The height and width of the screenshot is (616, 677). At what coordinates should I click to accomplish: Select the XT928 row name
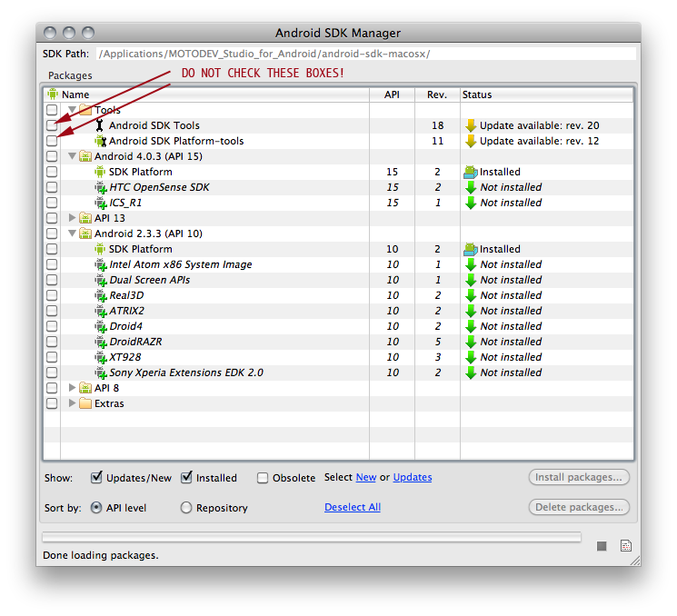point(125,357)
